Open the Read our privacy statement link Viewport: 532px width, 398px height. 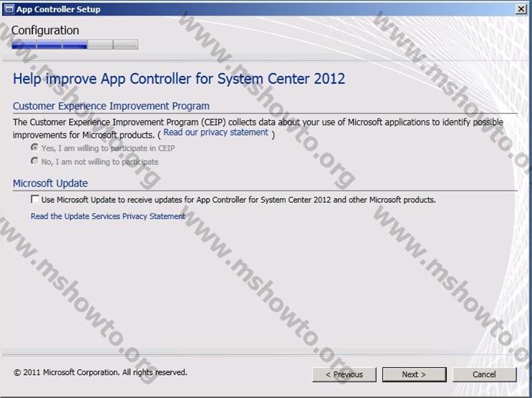(x=216, y=132)
